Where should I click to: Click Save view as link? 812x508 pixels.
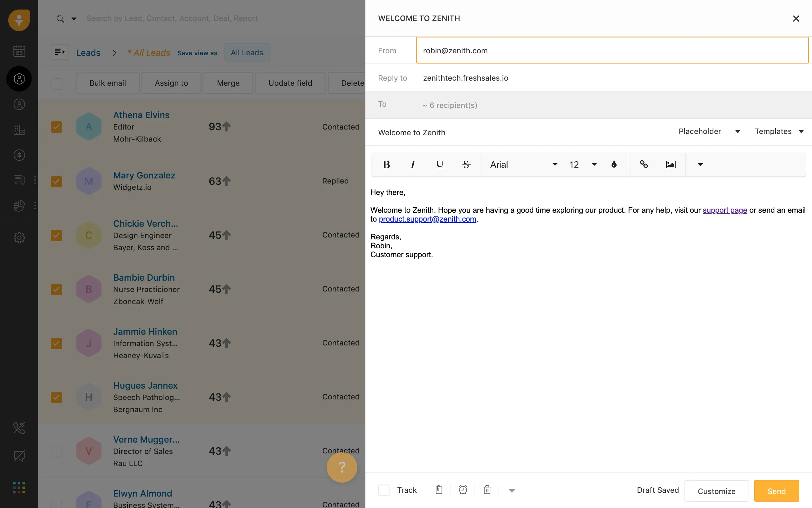[197, 53]
